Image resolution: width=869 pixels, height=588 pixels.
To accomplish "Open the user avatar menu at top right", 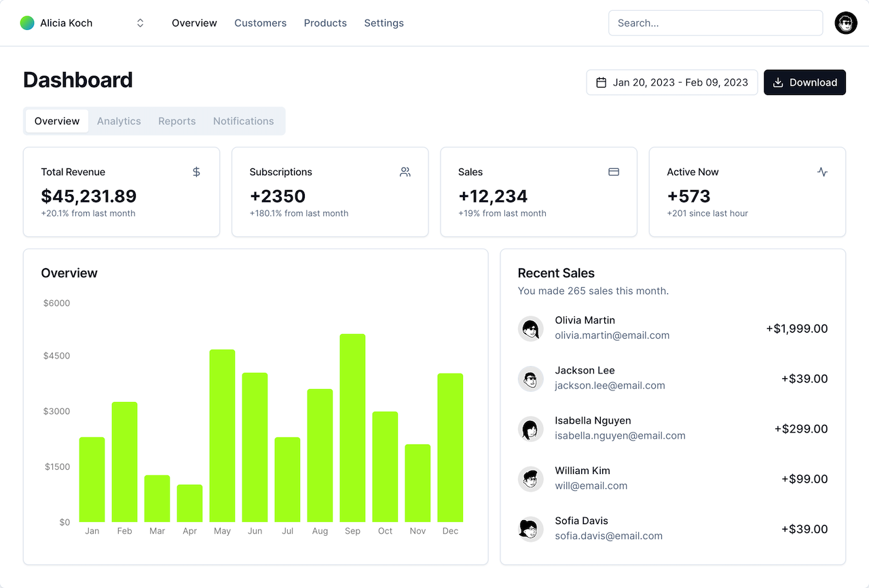I will (845, 22).
